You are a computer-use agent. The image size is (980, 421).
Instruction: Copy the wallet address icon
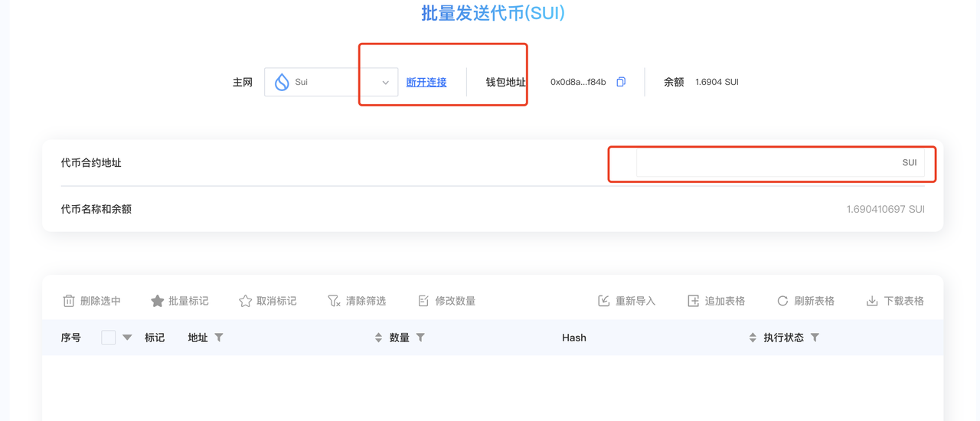[621, 82]
